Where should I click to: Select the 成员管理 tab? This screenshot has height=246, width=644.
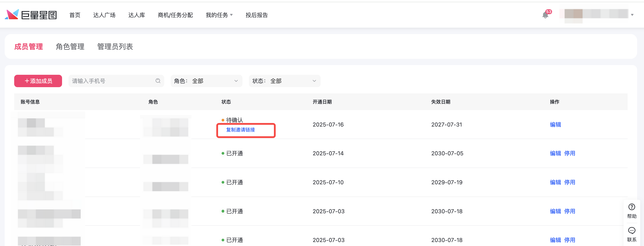click(x=29, y=47)
